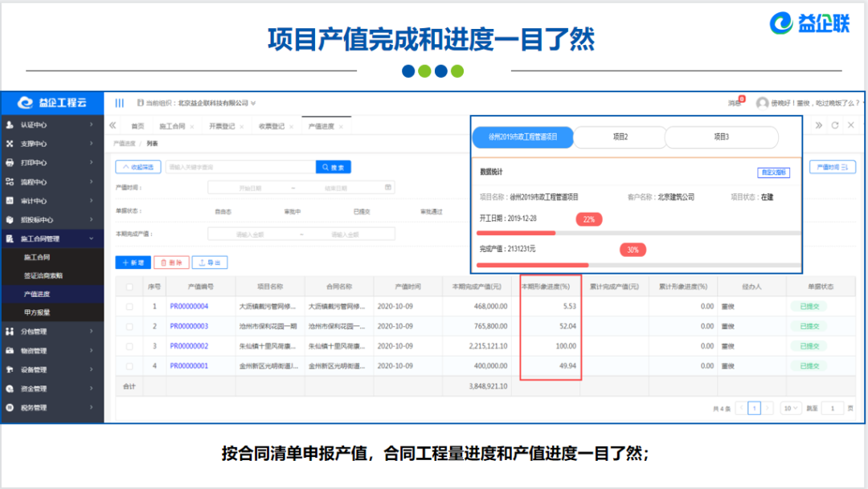The height and width of the screenshot is (489, 868).
Task: Expand the 认证中心 menu arrow
Action: click(92, 125)
